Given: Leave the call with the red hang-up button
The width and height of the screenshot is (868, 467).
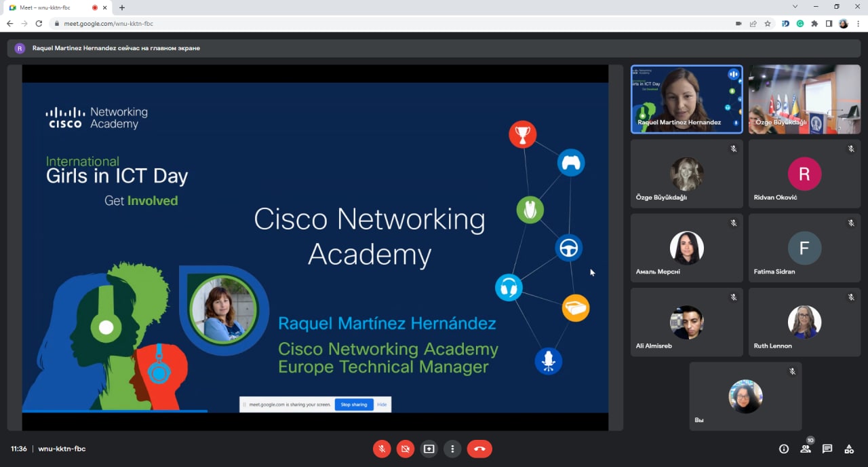Looking at the screenshot, I should [479, 449].
